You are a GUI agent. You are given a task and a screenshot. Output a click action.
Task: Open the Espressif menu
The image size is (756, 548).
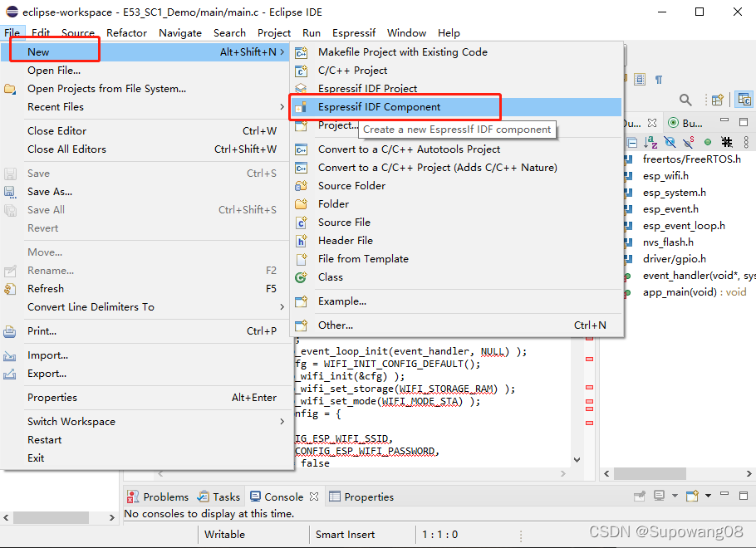coord(353,32)
